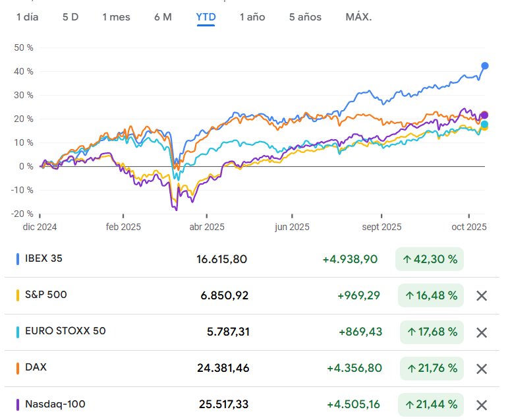The image size is (508, 420).
Task: Select MÁX. time range
Action: pyautogui.click(x=358, y=16)
